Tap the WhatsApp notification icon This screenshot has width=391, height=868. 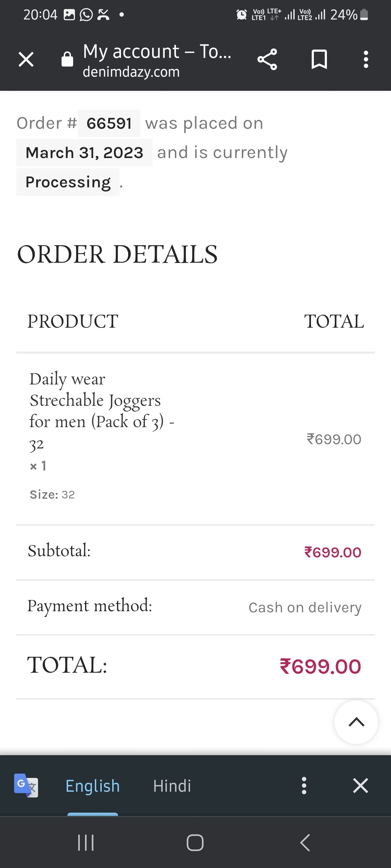pos(86,15)
